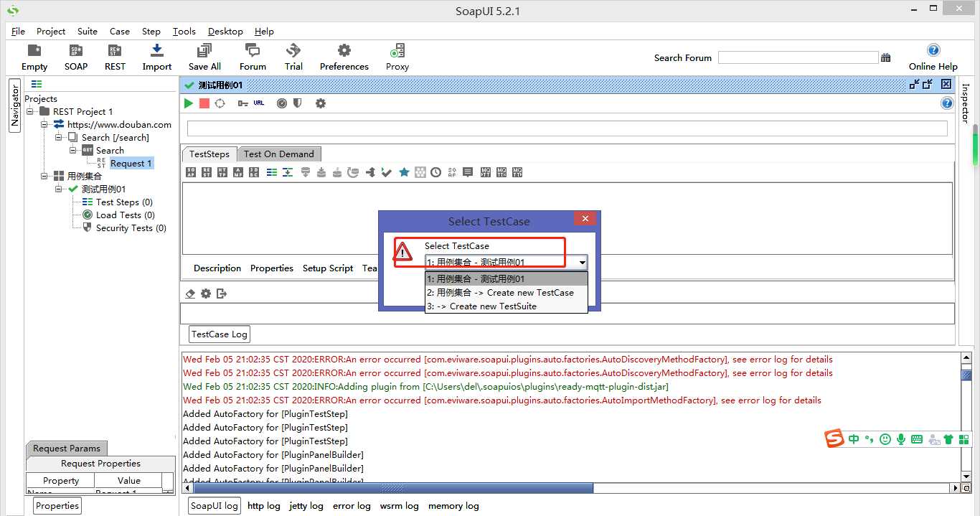The image size is (980, 516).
Task: Click the TestCase Log button
Action: [220, 334]
